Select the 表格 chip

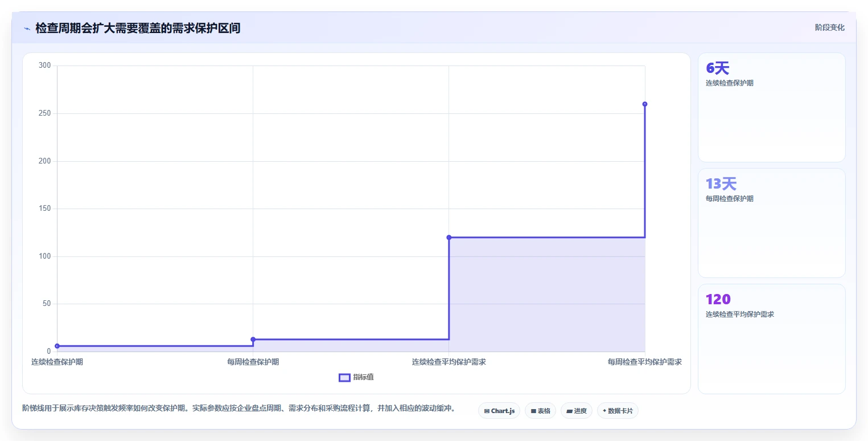pyautogui.click(x=540, y=411)
